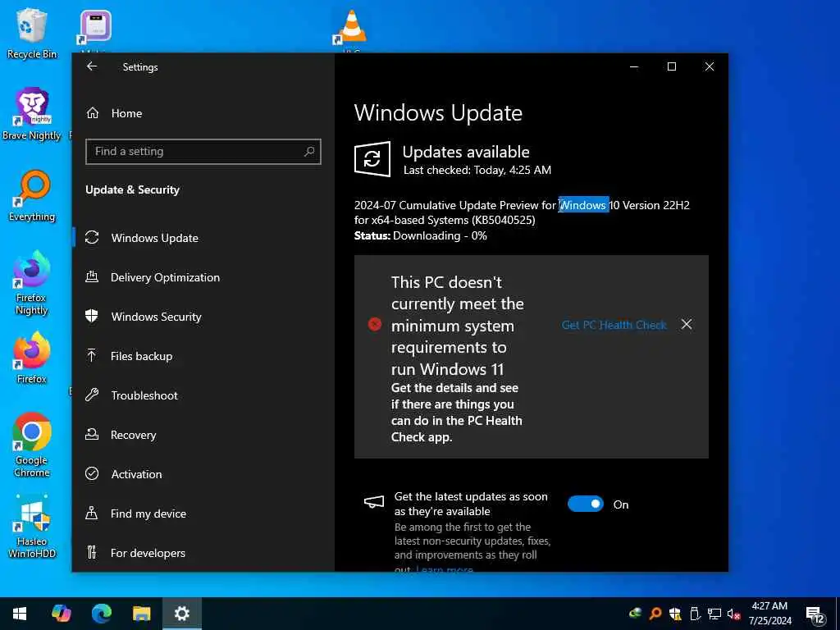Click the Everything magnifier tray icon
Image resolution: width=840 pixels, height=630 pixels.
pos(655,614)
